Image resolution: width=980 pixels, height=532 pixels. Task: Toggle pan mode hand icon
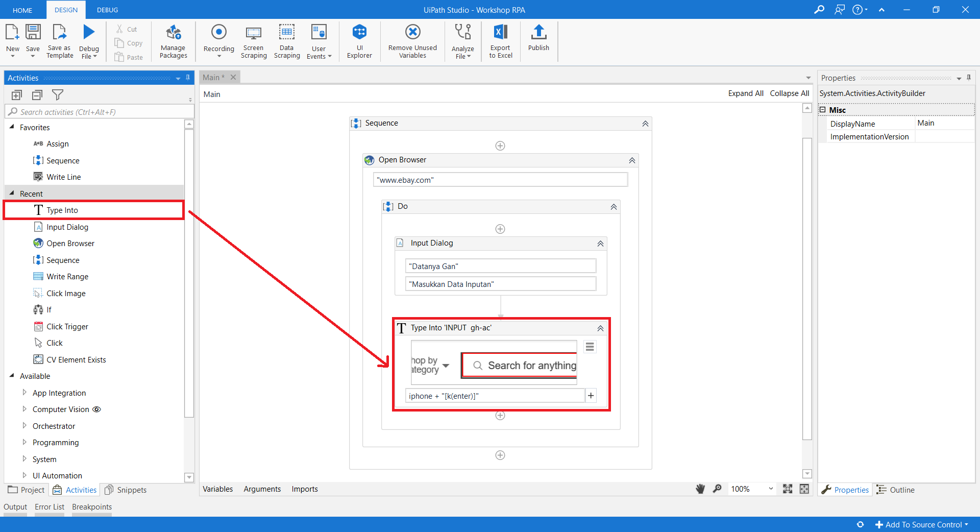pos(700,489)
